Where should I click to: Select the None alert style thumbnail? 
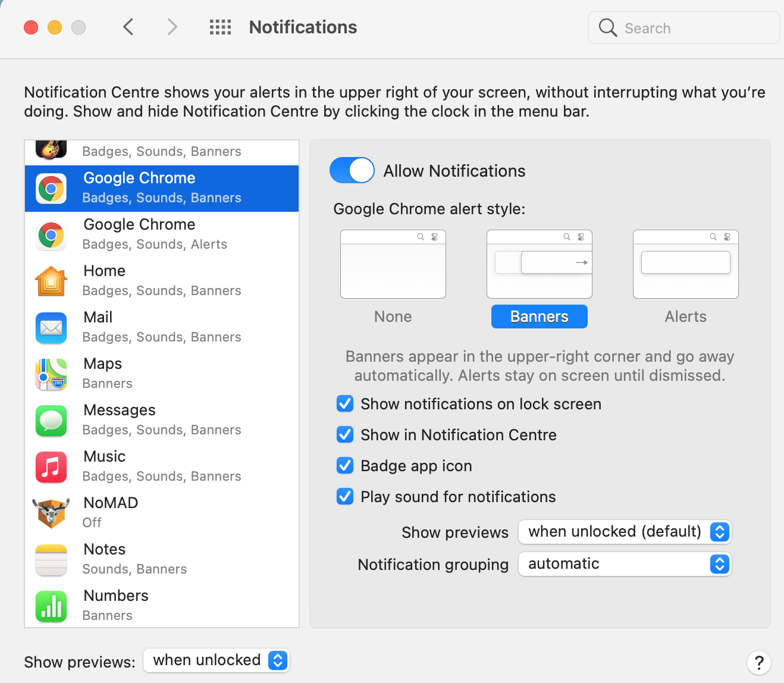pos(393,264)
